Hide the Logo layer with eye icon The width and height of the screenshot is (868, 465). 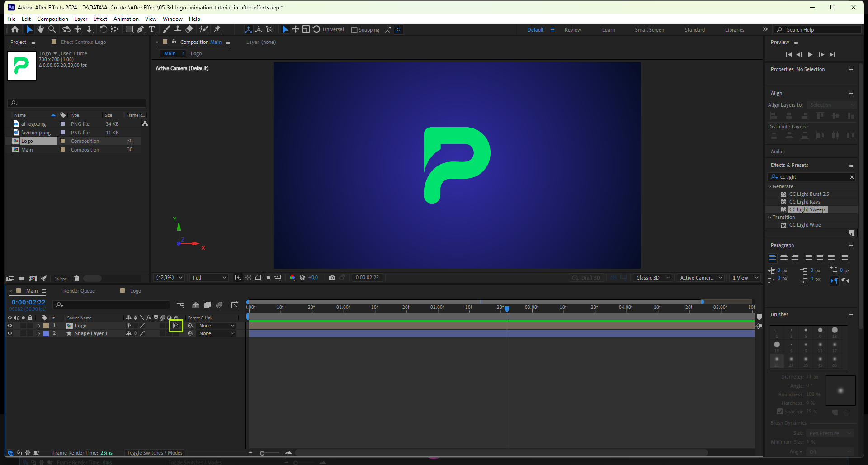pyautogui.click(x=9, y=326)
